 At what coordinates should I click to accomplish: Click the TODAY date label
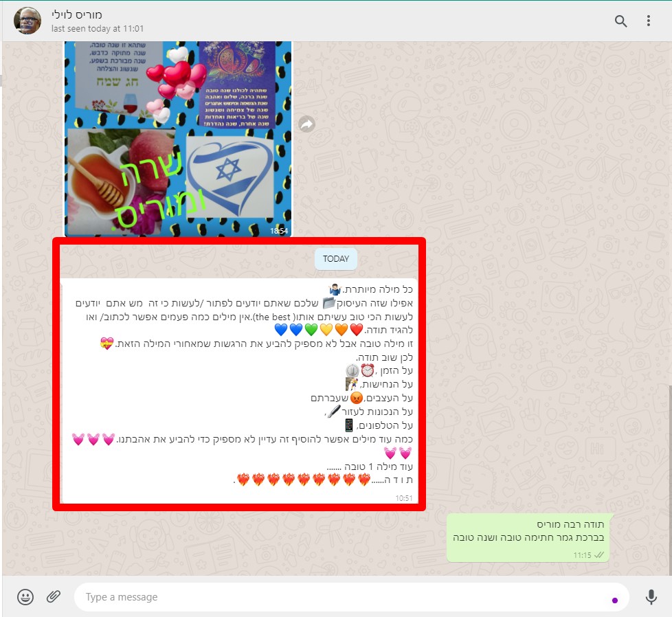click(x=336, y=259)
